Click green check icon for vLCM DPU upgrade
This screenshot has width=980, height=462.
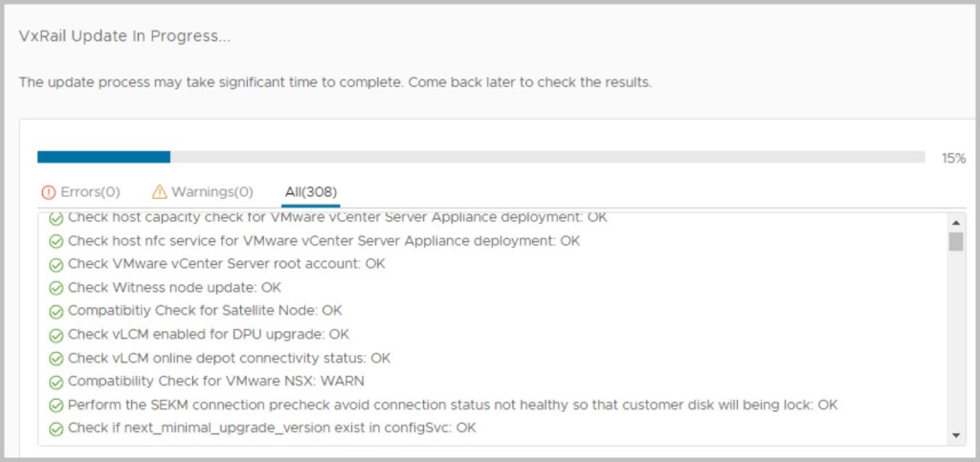(x=56, y=335)
